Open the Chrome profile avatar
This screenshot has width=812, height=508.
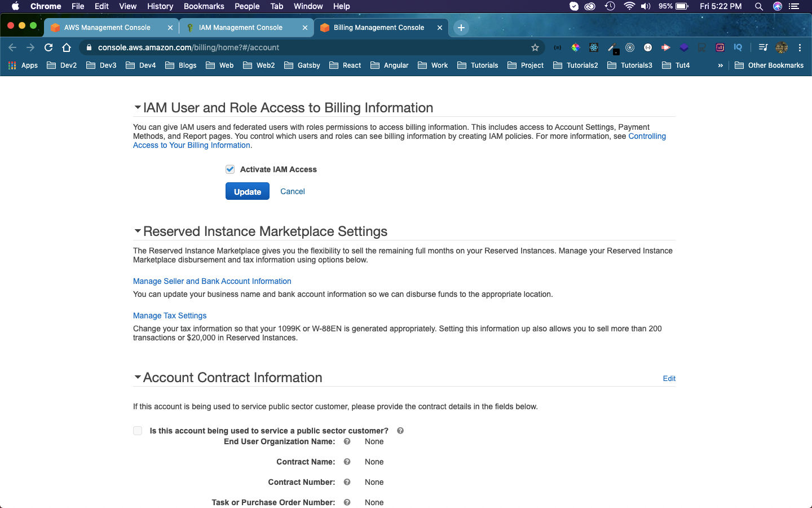tap(782, 47)
